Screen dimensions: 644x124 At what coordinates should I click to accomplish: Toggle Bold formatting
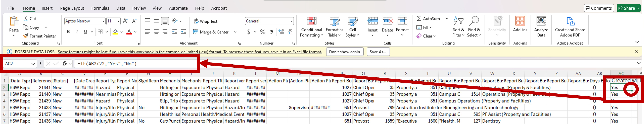[x=68, y=32]
